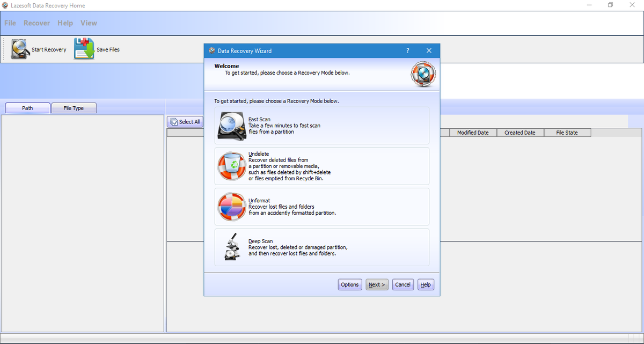
Task: Open the Recover menu
Action: tap(37, 23)
